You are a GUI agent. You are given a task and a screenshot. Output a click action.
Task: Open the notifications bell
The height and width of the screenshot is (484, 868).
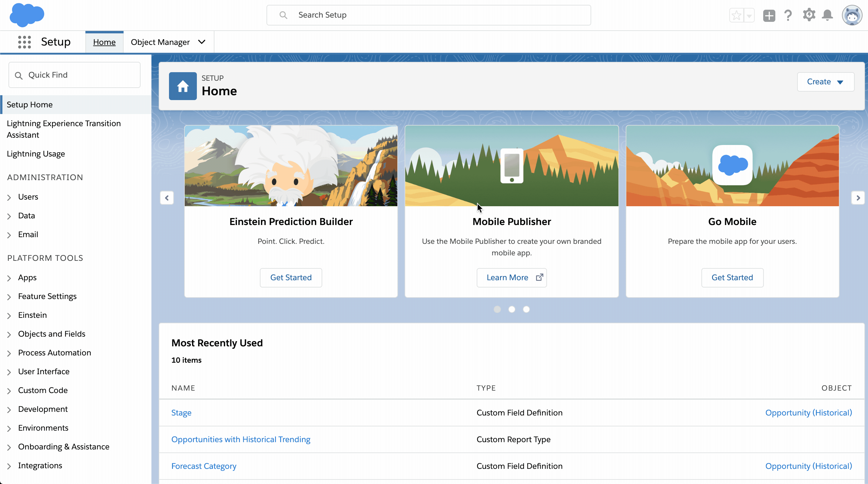click(x=827, y=15)
